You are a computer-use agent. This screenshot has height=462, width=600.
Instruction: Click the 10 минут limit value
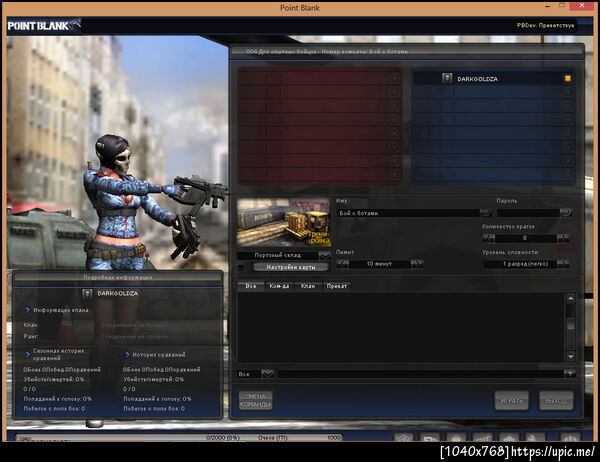coord(379,264)
